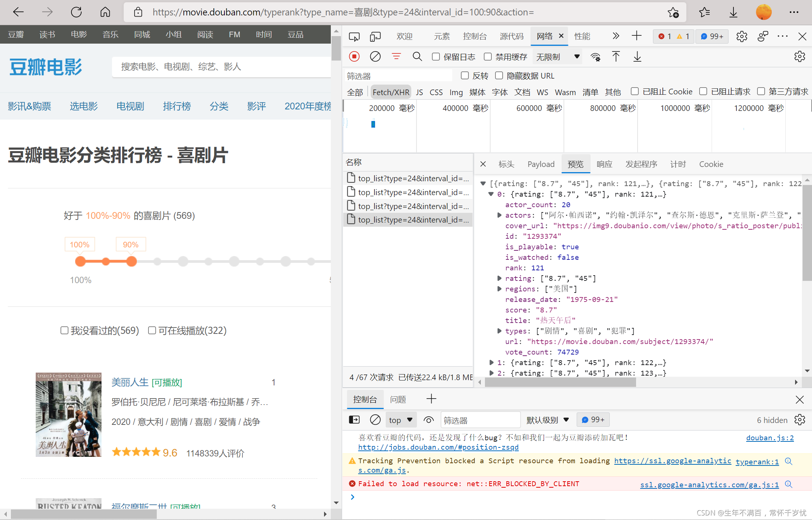Tick the 我没看过的(569) checkbox
Viewport: 812px width, 520px height.
coord(64,330)
